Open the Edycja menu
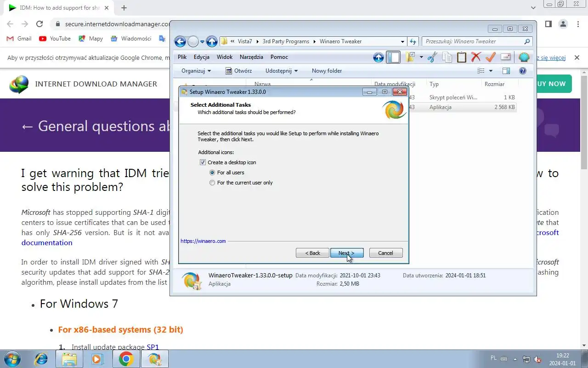Image resolution: width=588 pixels, height=368 pixels. 202,57
